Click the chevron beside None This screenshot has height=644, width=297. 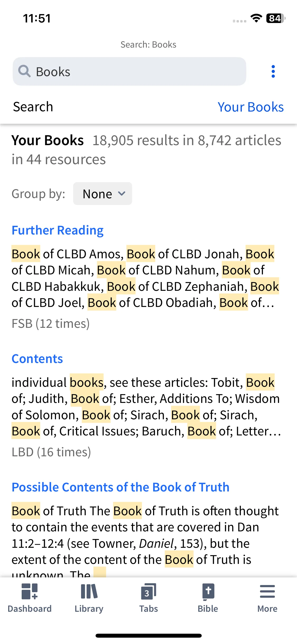coord(122,194)
